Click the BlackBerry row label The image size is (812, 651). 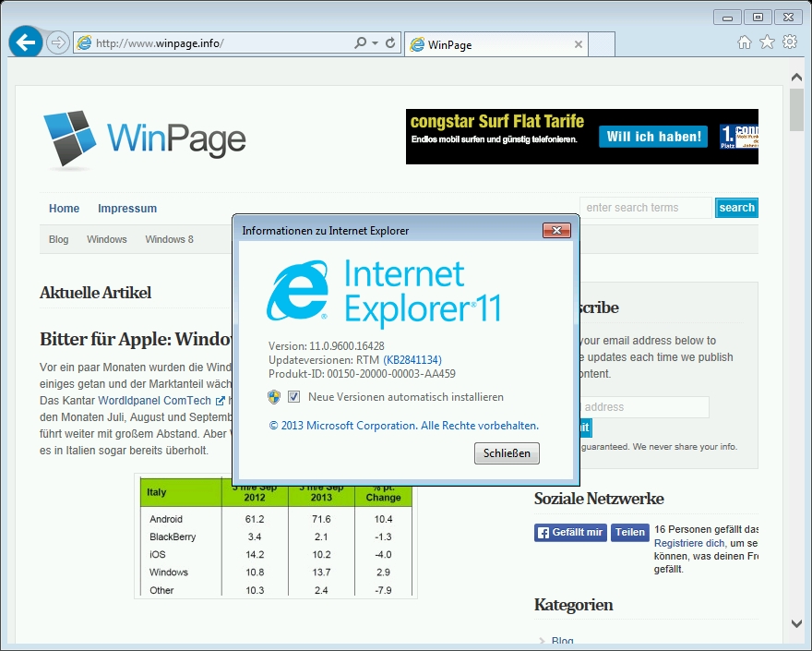(173, 537)
